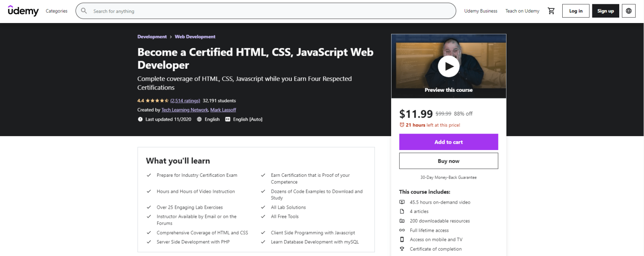The image size is (644, 256).
Task: Click the mobile and TV access icon
Action: click(x=402, y=239)
